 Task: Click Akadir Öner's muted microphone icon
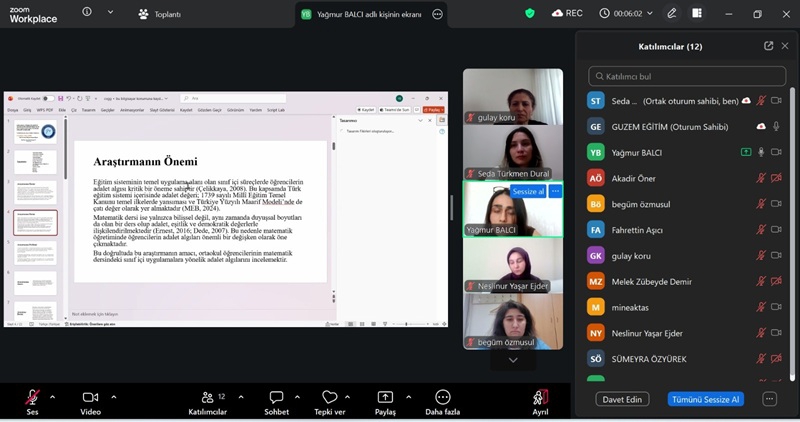761,178
